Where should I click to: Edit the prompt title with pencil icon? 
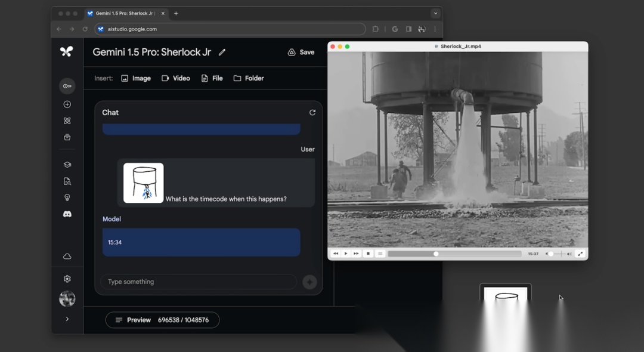coord(222,52)
